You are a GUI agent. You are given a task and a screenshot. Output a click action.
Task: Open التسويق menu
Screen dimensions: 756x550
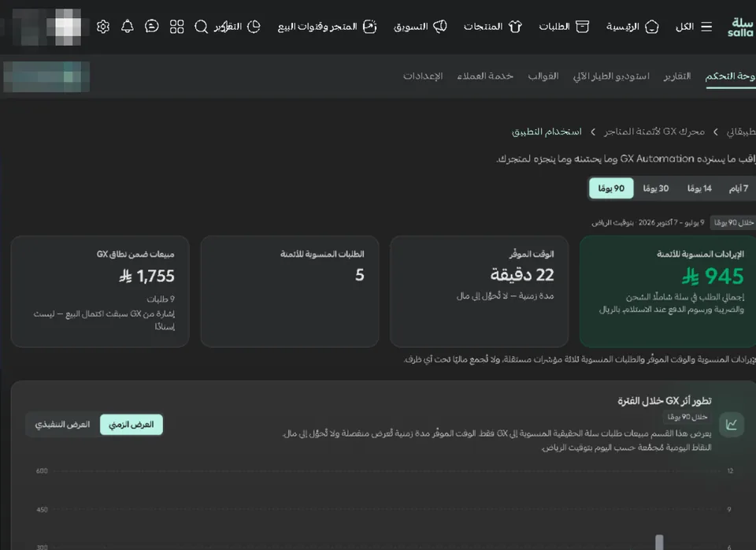(x=420, y=27)
